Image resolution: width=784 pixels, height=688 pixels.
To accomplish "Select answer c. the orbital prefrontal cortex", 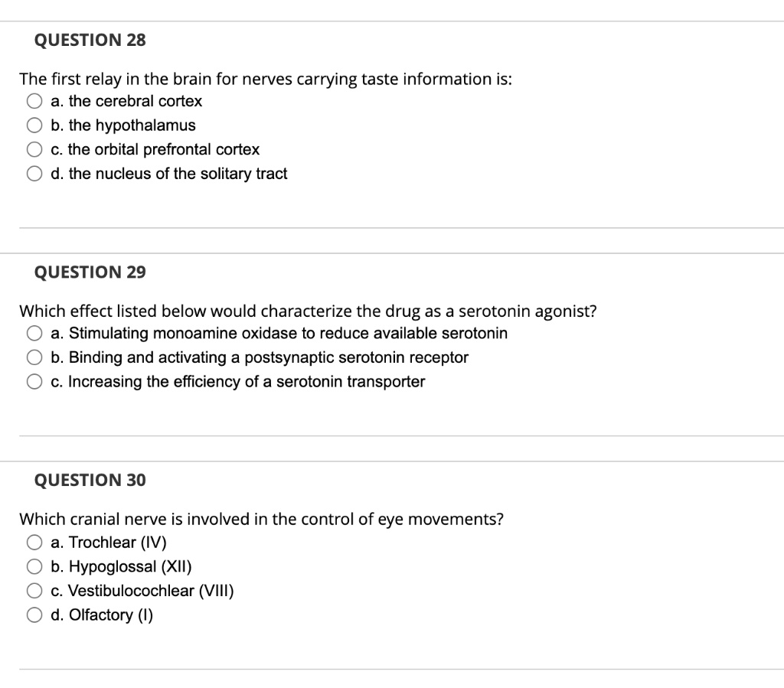I will pyautogui.click(x=35, y=149).
